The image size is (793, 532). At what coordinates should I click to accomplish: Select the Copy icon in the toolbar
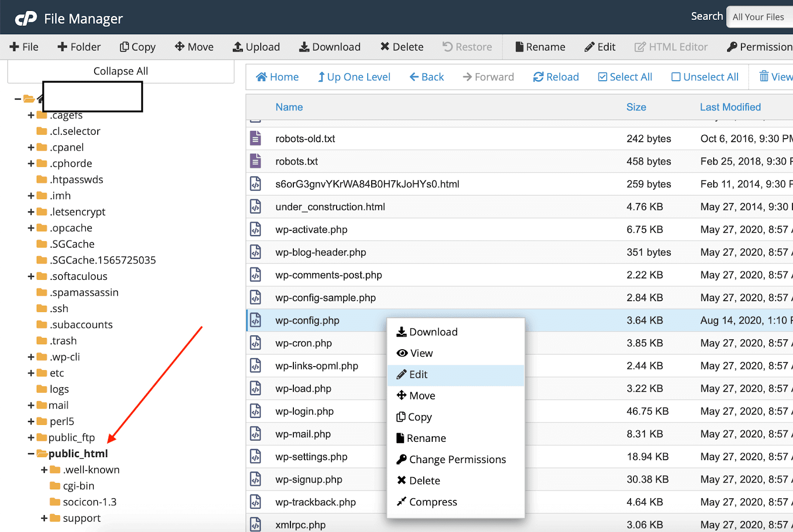pyautogui.click(x=137, y=47)
